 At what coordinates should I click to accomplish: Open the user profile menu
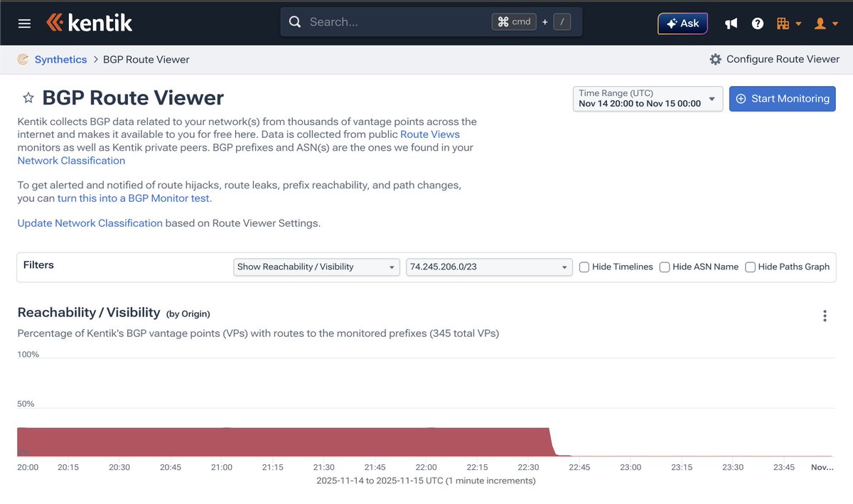click(825, 23)
